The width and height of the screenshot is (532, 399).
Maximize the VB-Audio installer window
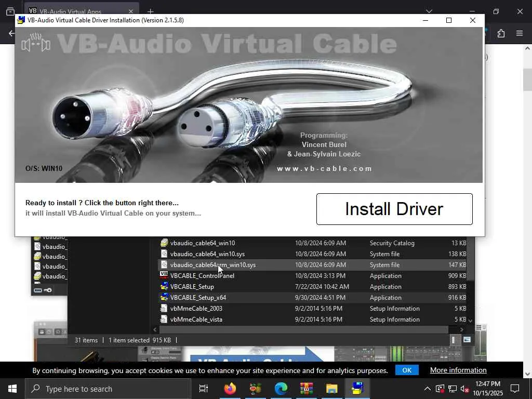coord(448,20)
